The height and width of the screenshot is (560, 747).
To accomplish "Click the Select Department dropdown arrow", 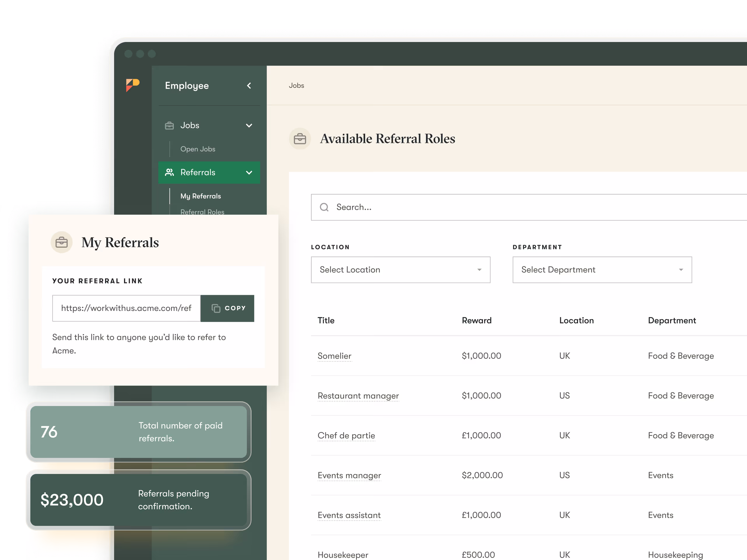I will (681, 270).
